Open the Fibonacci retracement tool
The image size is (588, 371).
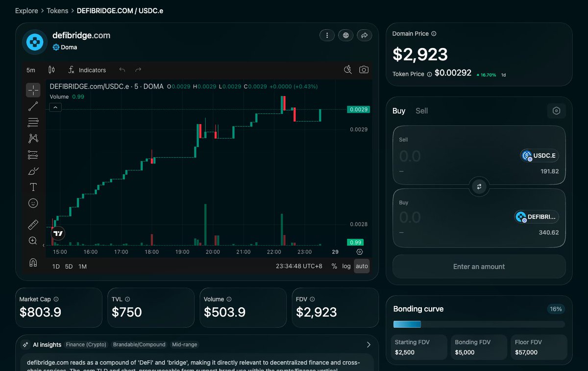pos(33,123)
